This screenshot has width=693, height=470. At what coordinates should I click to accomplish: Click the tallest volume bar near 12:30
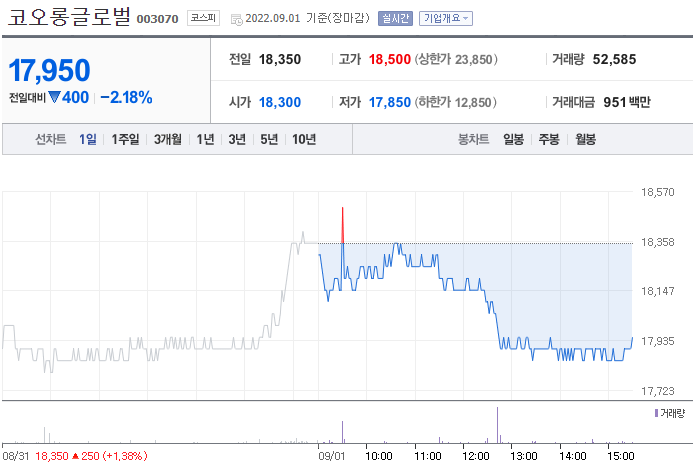[497, 425]
